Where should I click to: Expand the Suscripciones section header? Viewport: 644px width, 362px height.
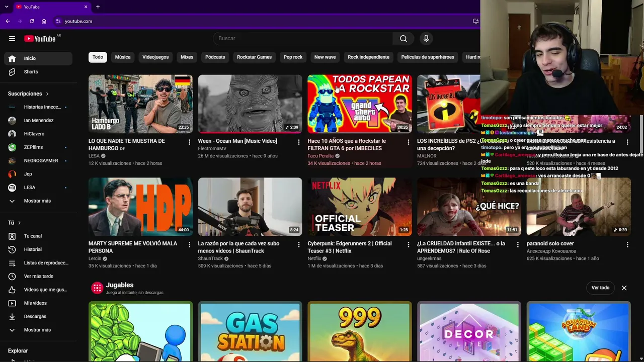[29, 94]
